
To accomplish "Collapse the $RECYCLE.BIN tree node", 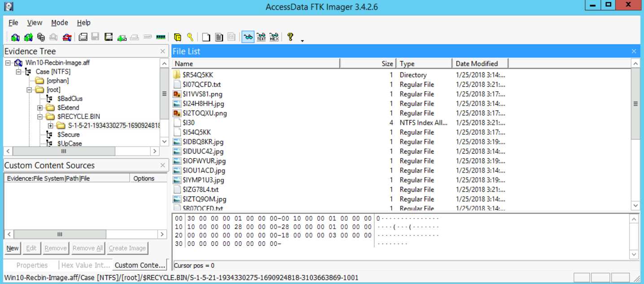I will [x=40, y=117].
